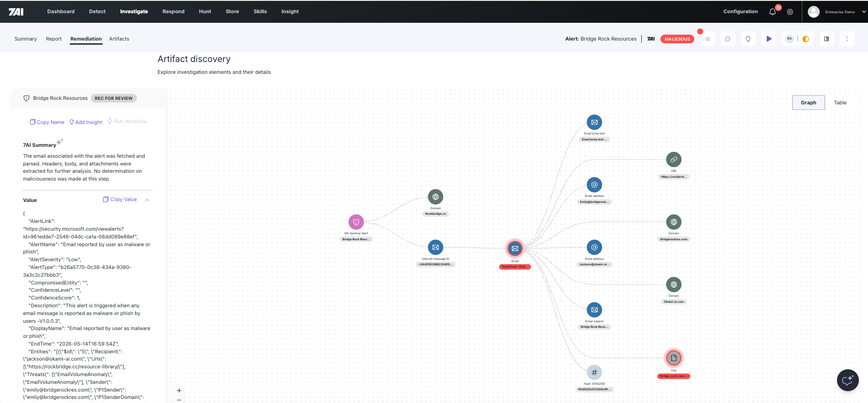
Task: Open Configuration in the top bar
Action: point(740,11)
